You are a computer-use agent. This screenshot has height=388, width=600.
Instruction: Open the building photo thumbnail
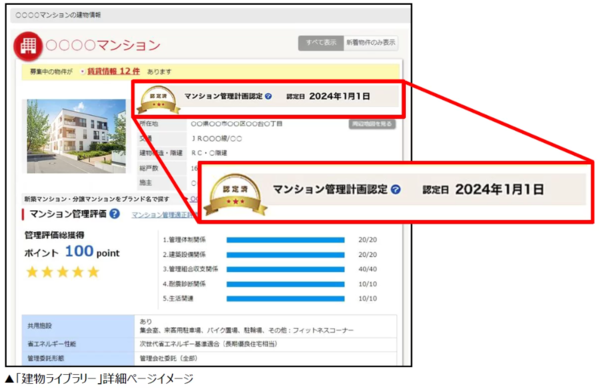point(76,136)
